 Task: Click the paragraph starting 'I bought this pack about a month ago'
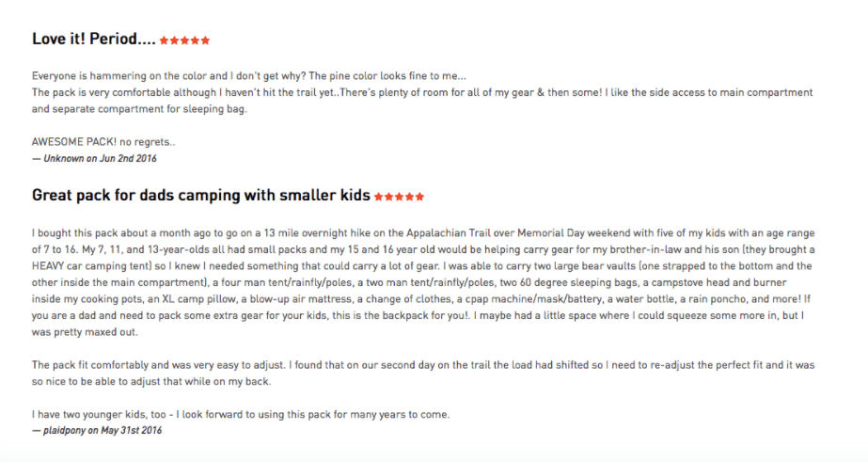423,282
